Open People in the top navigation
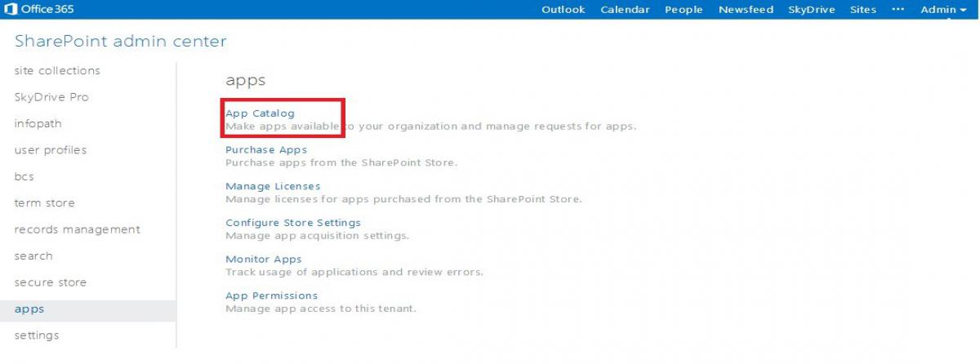The height and width of the screenshot is (364, 980). tap(684, 10)
